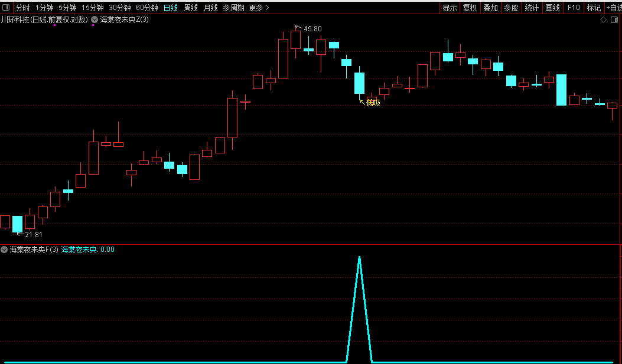This screenshot has height=364, width=622.
Task: Click the 45.80 high price label
Action: coord(312,28)
